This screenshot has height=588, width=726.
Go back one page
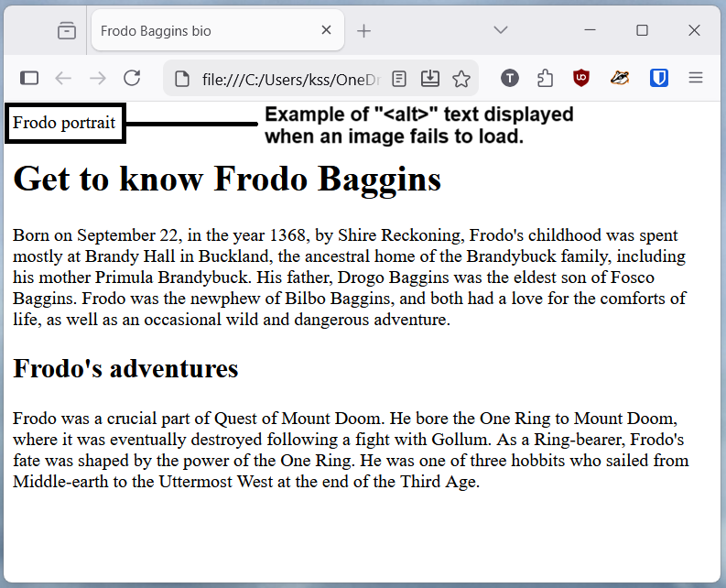[x=63, y=78]
